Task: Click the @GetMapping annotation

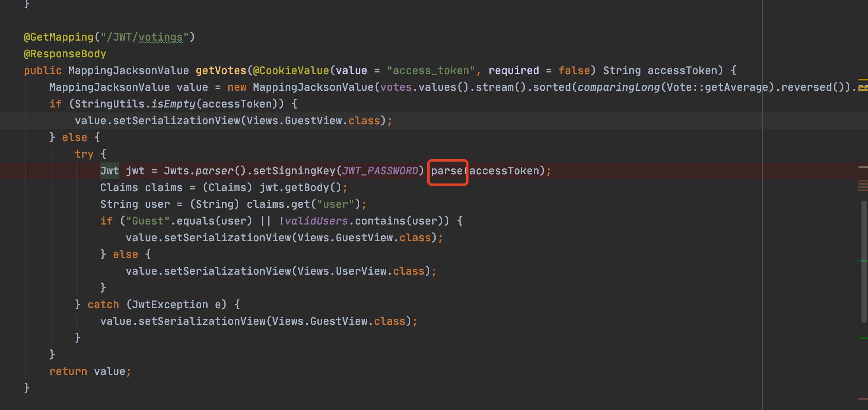Action: point(58,37)
